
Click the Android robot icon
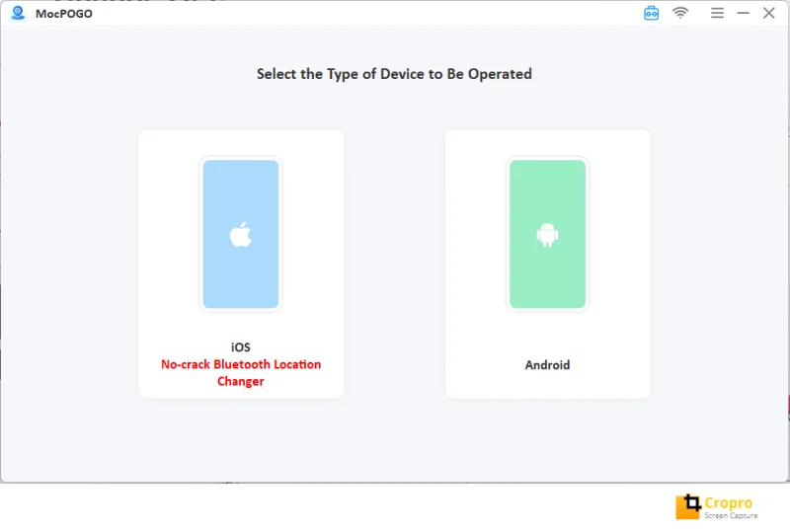(548, 235)
